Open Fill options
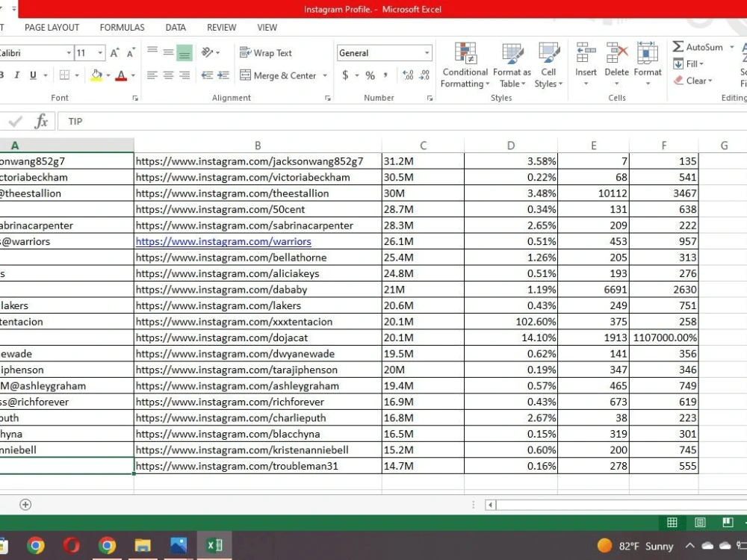The height and width of the screenshot is (560, 747). pos(689,63)
